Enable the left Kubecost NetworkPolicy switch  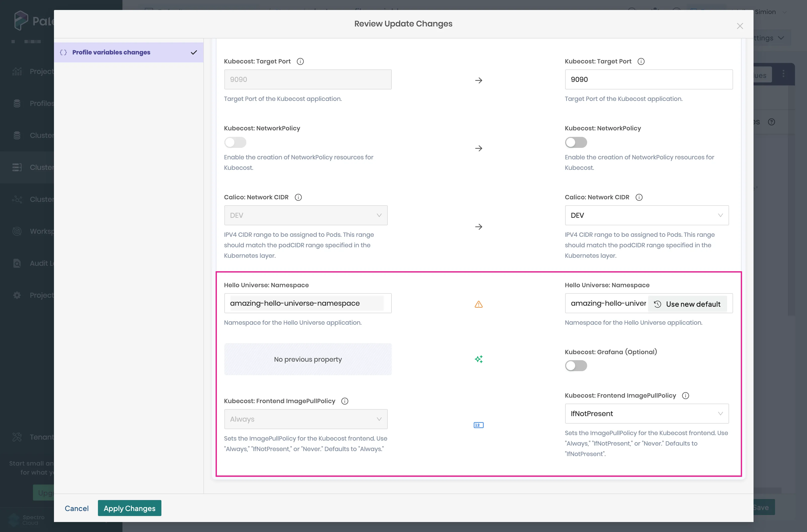click(235, 143)
